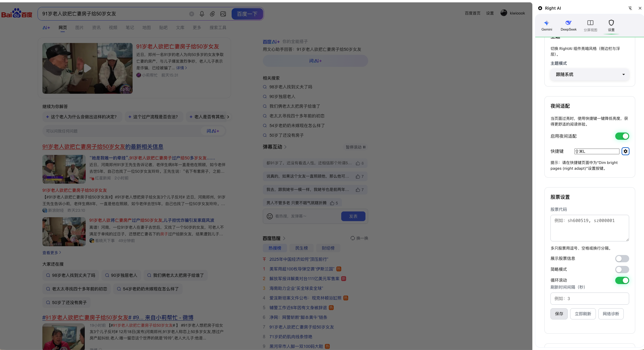Expand 查看更多 link

(x=52, y=253)
